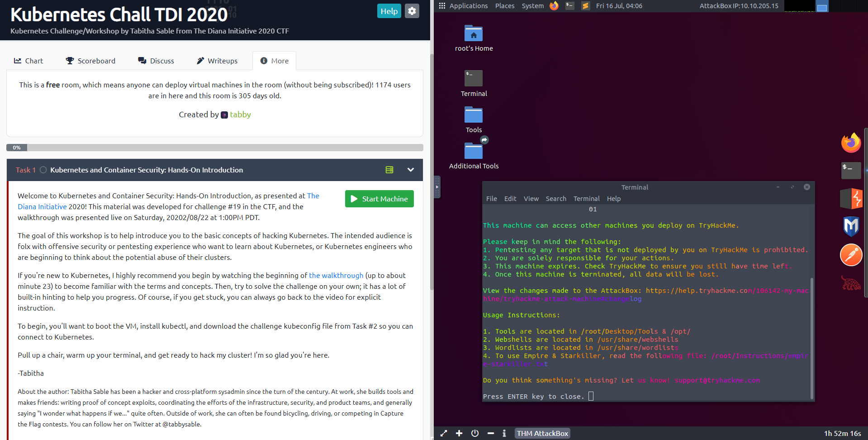
Task: Toggle the Task 1 completion circle
Action: (x=43, y=170)
